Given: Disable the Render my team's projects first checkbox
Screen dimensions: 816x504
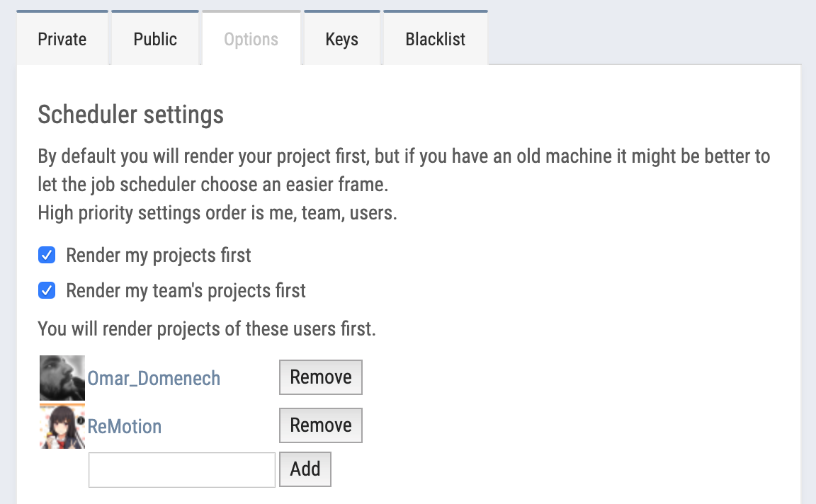Looking at the screenshot, I should tap(47, 290).
